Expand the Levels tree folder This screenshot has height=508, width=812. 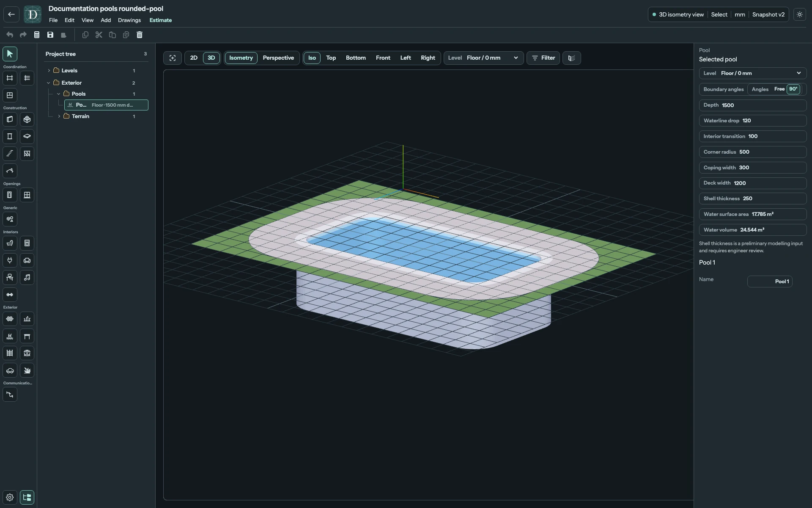49,71
